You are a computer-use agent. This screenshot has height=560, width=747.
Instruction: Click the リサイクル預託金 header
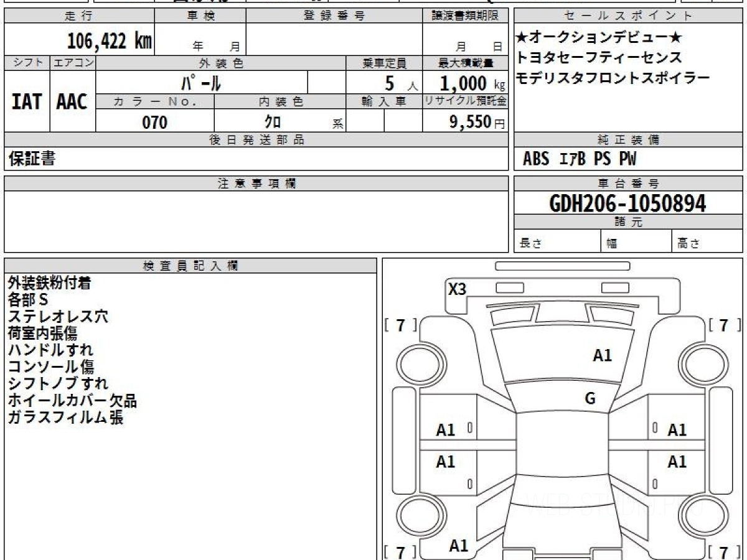pyautogui.click(x=465, y=101)
